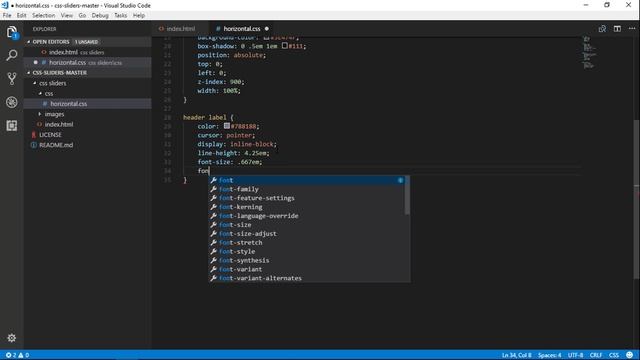Choose font-feature-settings suggestion
Image resolution: width=640 pixels, height=360 pixels.
tap(307, 198)
